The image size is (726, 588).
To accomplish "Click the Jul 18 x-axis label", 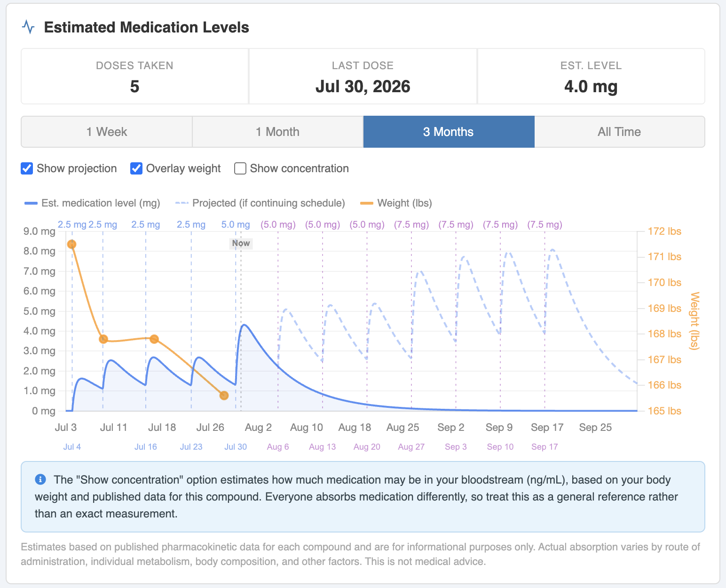I will coord(162,427).
